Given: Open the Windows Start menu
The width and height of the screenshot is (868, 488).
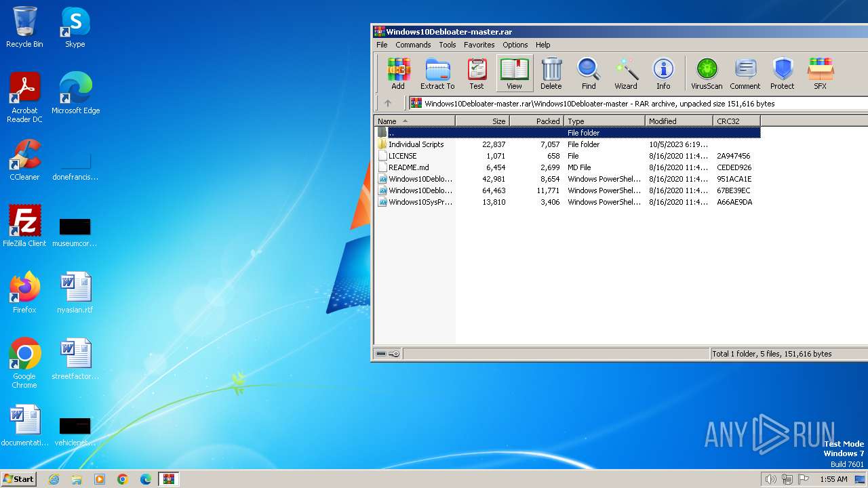Looking at the screenshot, I should click(x=18, y=479).
